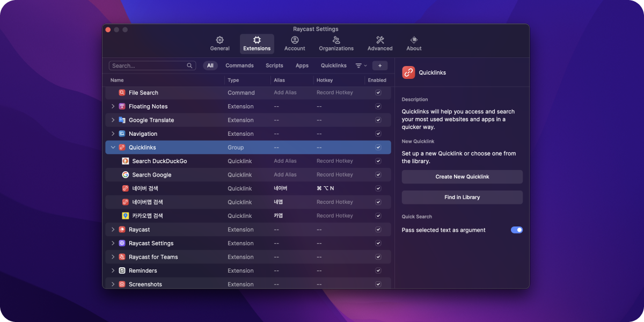
Task: Switch to the Extensions tab
Action: point(257,44)
